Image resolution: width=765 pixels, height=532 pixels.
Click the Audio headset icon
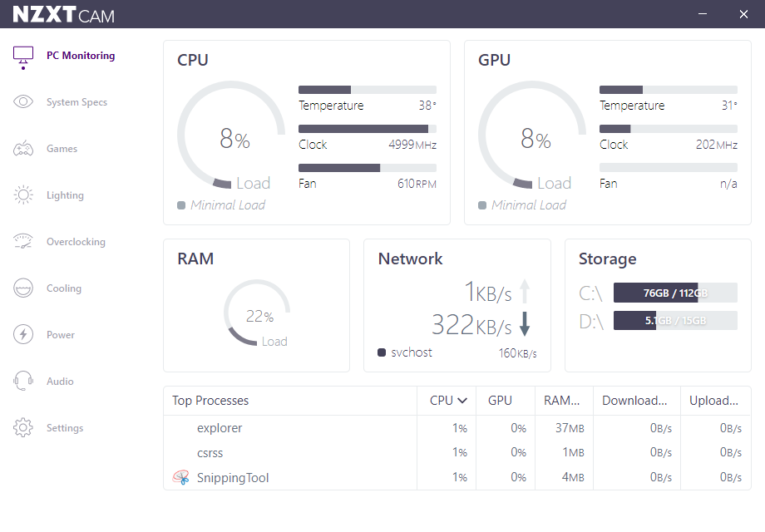(x=23, y=381)
